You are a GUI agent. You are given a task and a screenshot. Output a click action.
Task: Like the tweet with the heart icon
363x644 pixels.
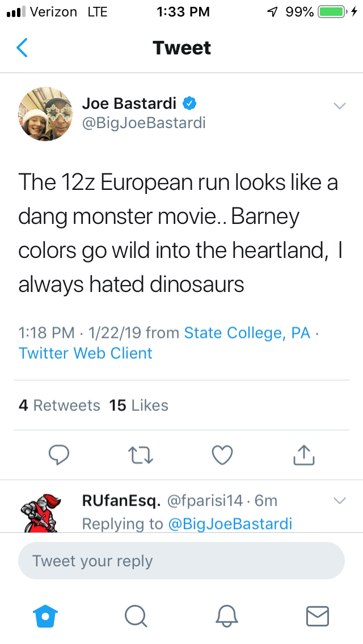[222, 454]
